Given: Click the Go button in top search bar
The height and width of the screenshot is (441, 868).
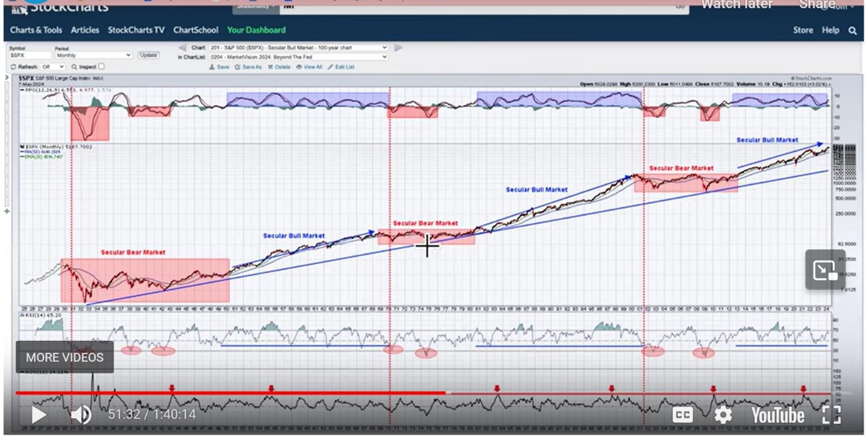Looking at the screenshot, I should coord(680,6).
